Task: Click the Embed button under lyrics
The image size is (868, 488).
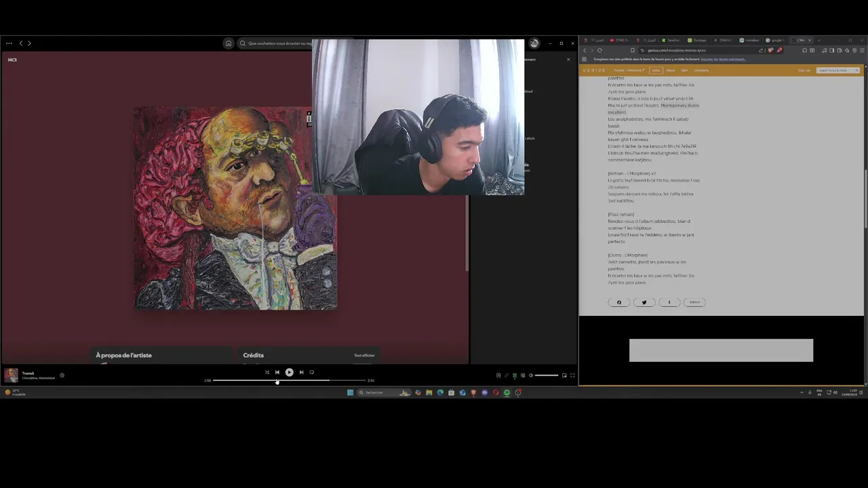Action: 694,302
